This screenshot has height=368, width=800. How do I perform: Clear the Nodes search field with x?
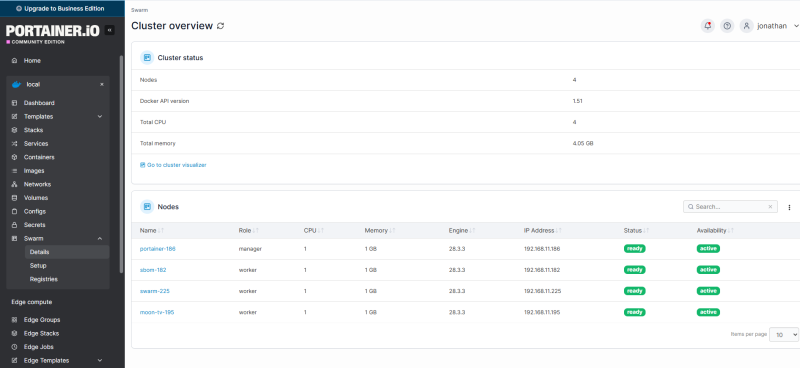[770, 207]
